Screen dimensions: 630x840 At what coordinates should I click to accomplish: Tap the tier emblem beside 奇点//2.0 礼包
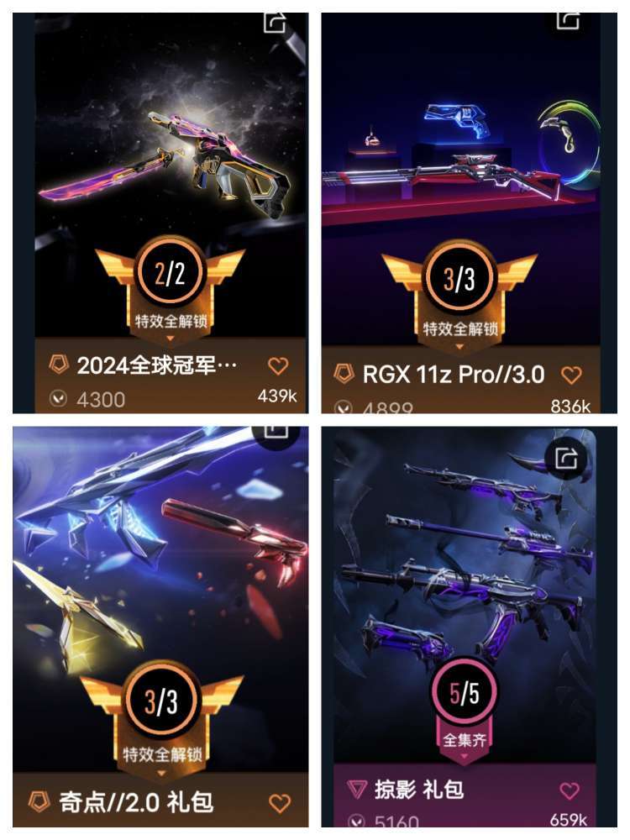[x=39, y=802]
